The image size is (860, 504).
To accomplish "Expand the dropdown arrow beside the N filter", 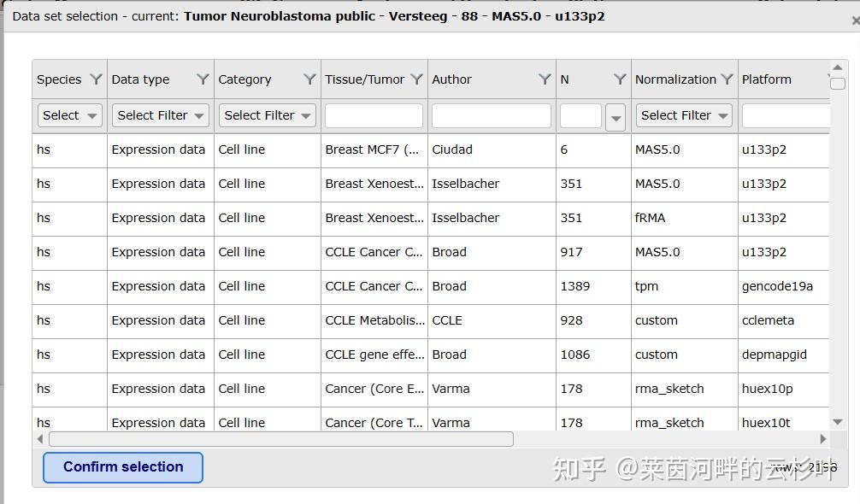I will [615, 115].
